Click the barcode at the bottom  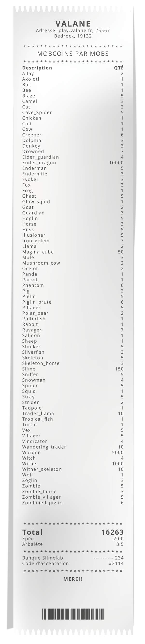click(x=73, y=614)
